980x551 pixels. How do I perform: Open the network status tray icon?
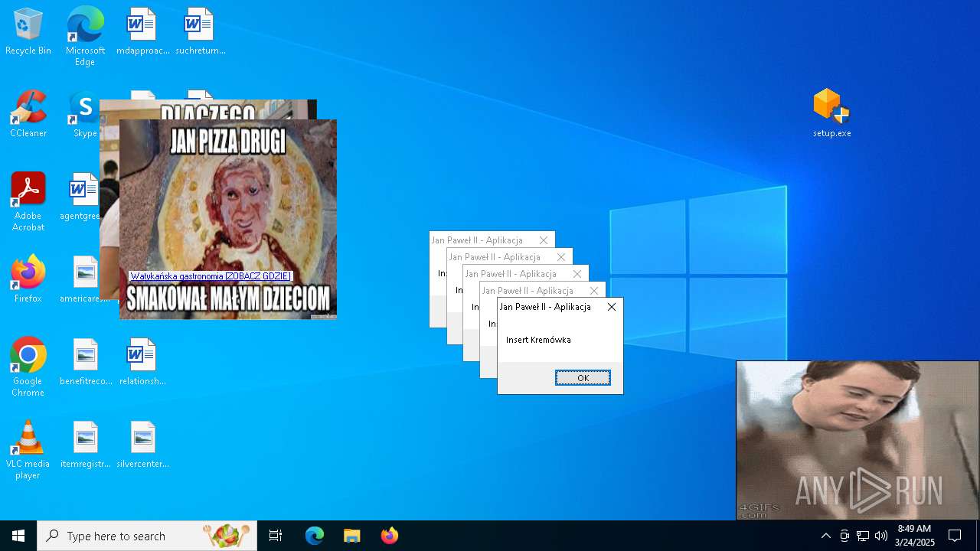pos(863,536)
